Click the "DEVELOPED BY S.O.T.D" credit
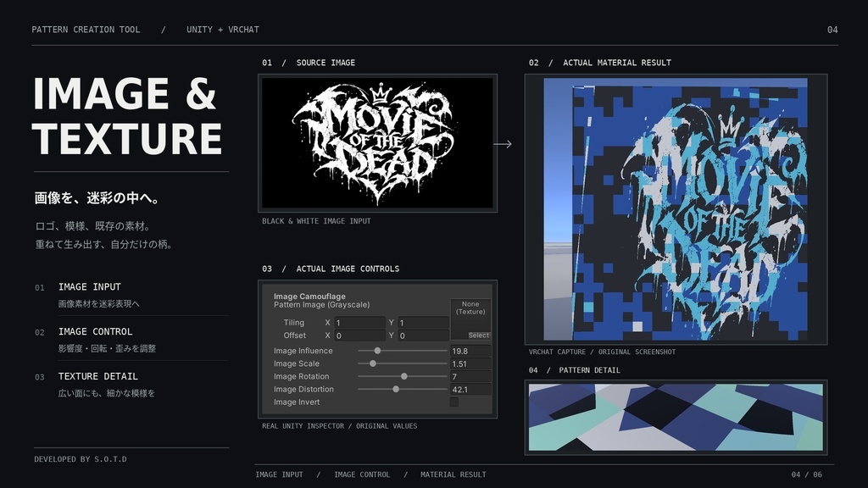 [81, 459]
